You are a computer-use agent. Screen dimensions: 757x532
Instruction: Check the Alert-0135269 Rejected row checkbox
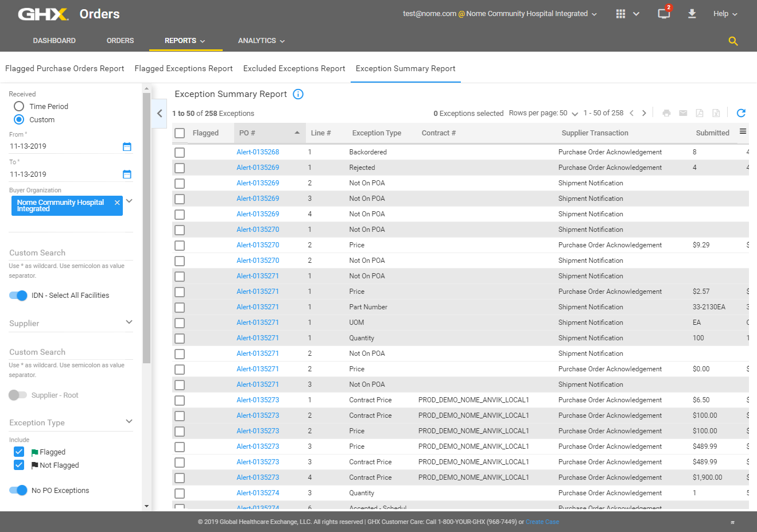[x=180, y=168]
